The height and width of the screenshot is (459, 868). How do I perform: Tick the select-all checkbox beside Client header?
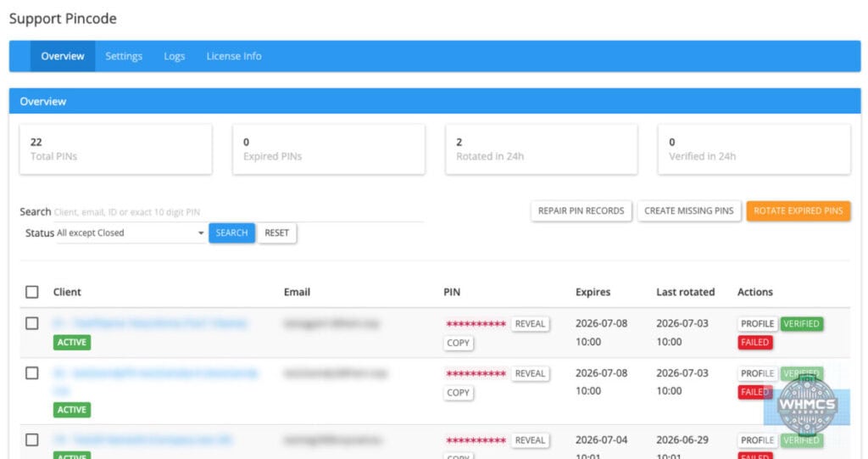[x=32, y=292]
